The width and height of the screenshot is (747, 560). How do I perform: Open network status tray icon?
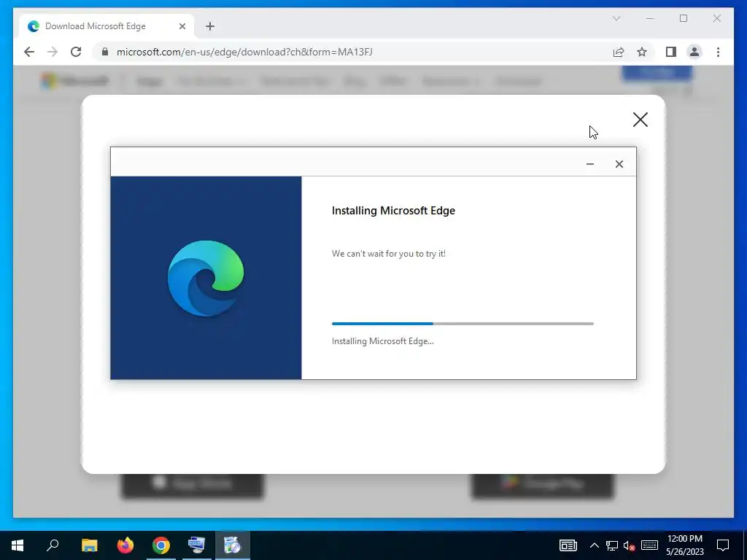tap(612, 545)
